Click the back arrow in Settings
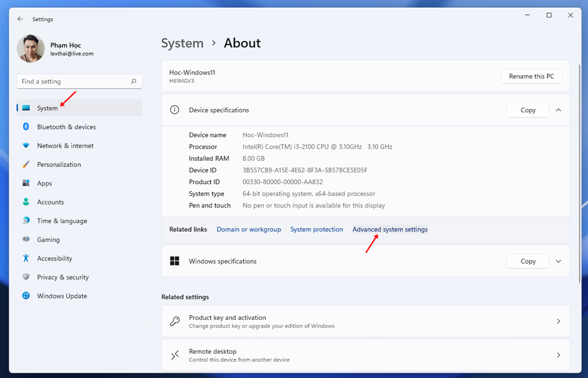 (20, 19)
